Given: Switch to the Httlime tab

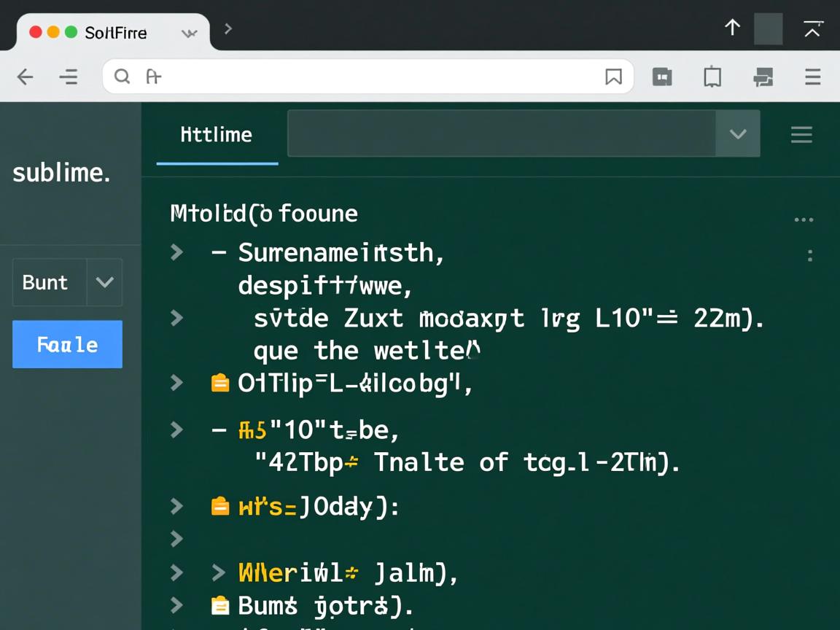Looking at the screenshot, I should coord(217,135).
